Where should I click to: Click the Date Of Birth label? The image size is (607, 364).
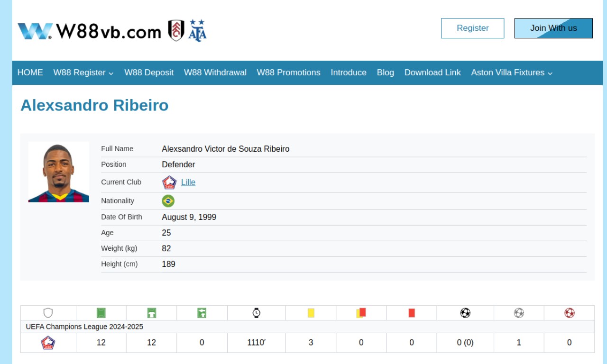121,217
